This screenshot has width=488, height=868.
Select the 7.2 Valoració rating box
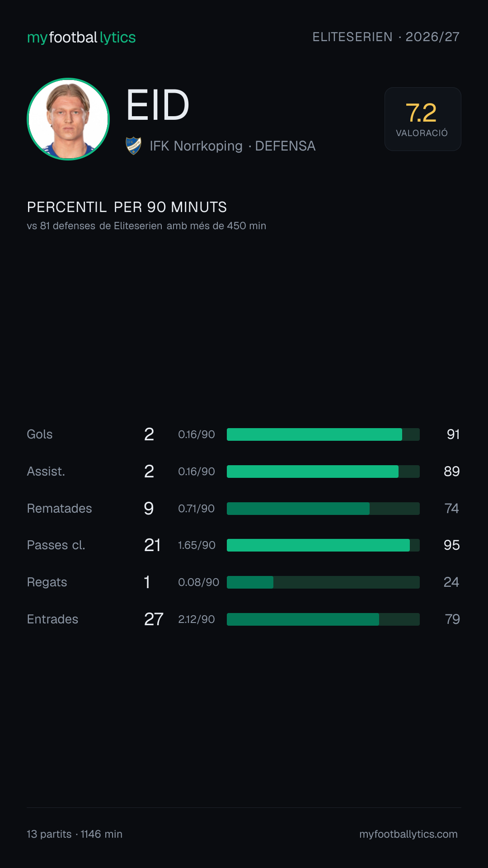point(422,119)
